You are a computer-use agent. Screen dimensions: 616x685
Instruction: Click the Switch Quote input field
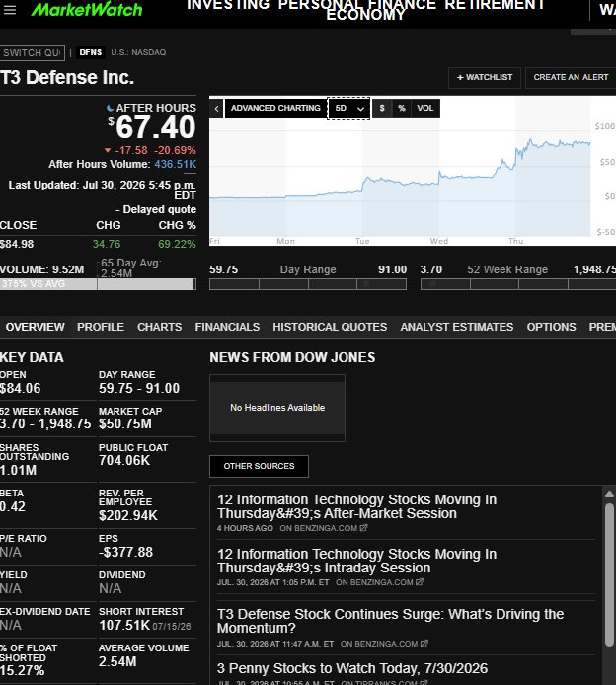(33, 53)
